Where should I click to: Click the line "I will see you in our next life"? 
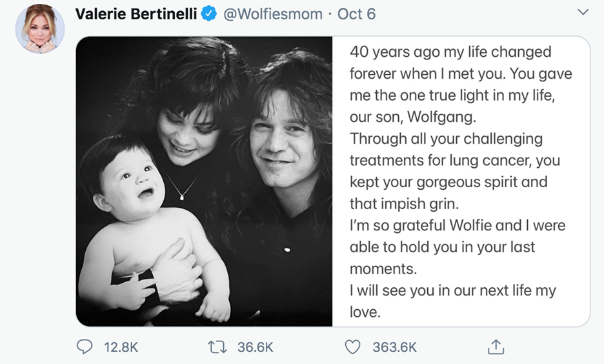coord(452,290)
